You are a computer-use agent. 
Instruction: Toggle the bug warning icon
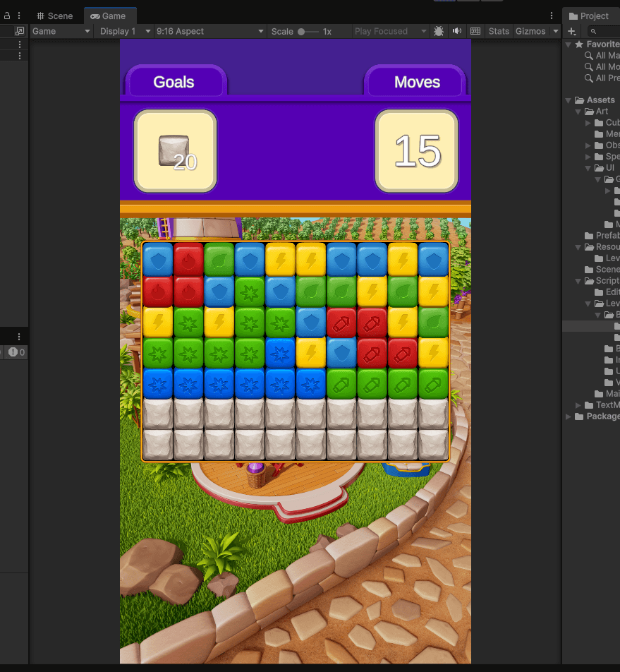click(439, 31)
